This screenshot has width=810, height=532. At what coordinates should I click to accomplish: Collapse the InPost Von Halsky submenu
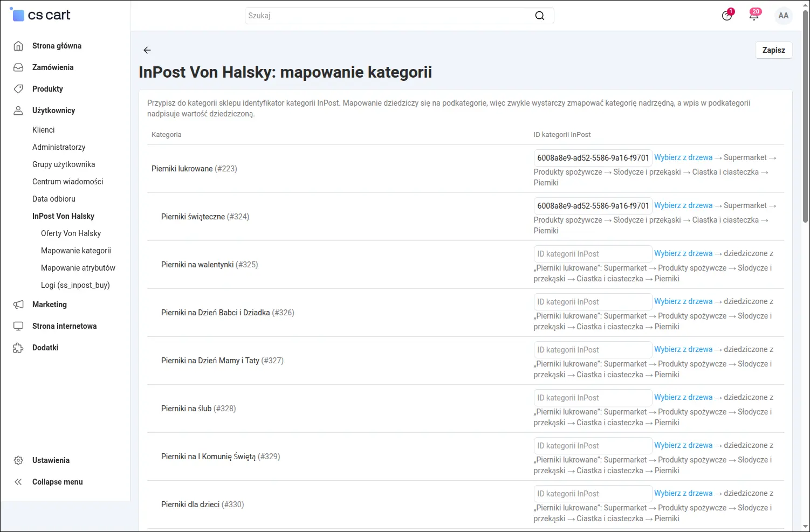(64, 216)
